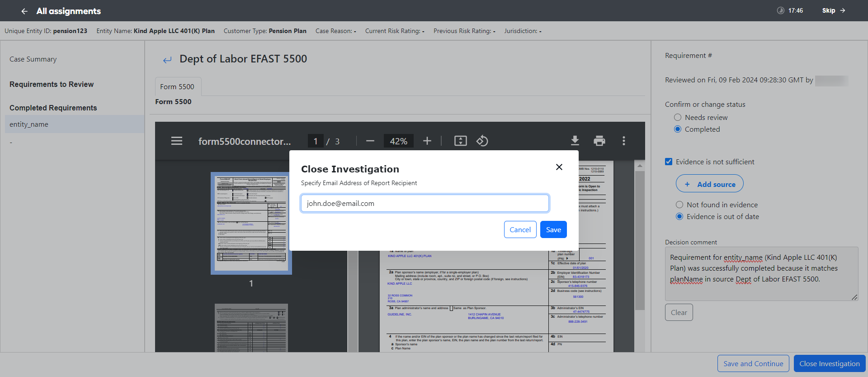
Task: Select Not found in evidence option
Action: [x=679, y=205]
